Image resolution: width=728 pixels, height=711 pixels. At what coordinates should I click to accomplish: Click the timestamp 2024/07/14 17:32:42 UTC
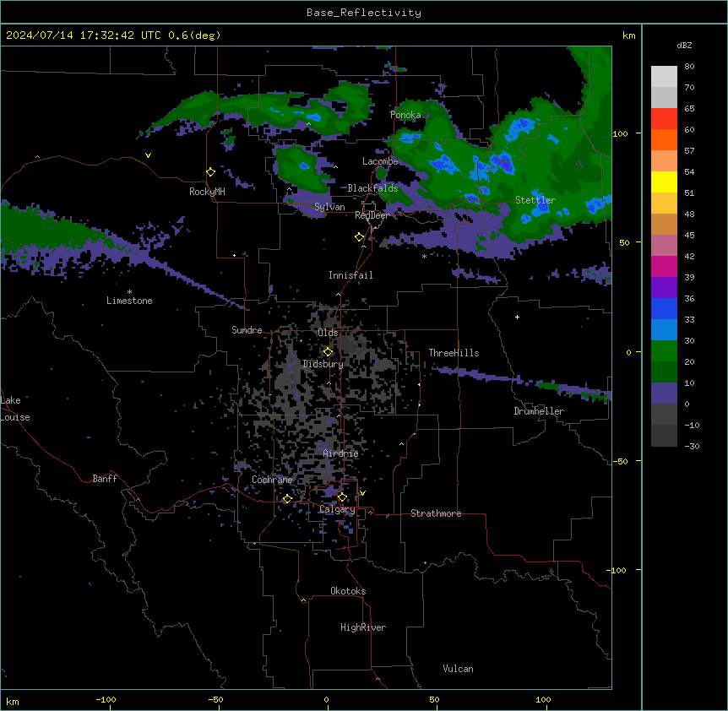tap(84, 35)
